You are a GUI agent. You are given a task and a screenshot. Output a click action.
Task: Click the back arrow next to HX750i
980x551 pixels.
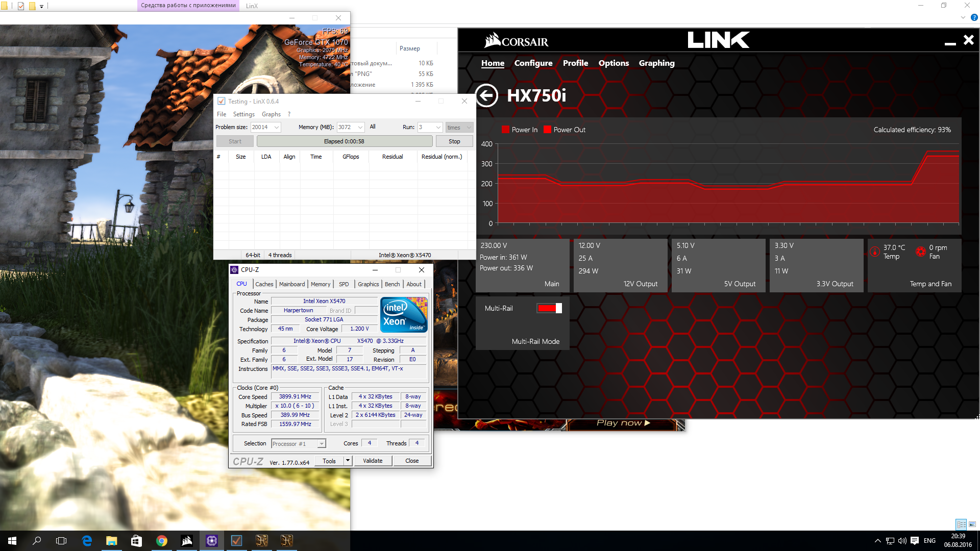[x=486, y=95]
